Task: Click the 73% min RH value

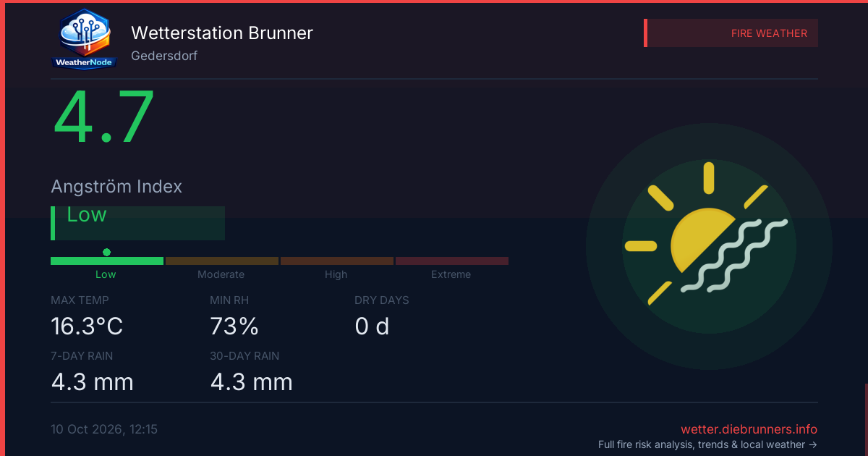Action: 234,326
